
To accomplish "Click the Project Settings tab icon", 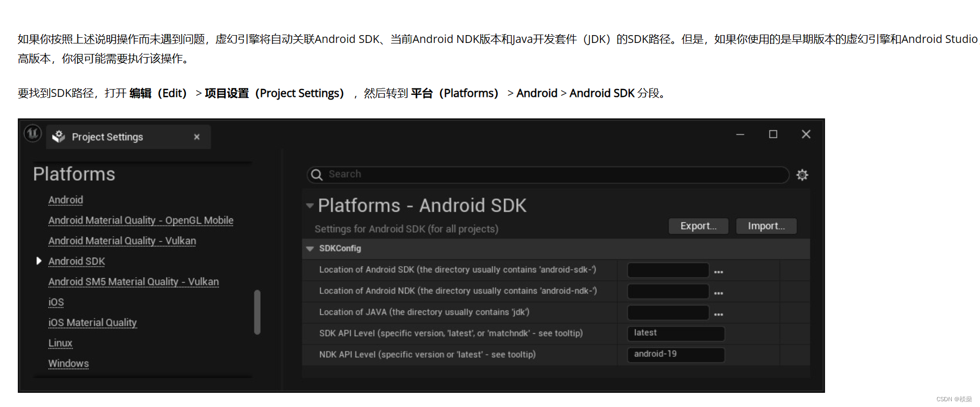I will [59, 137].
